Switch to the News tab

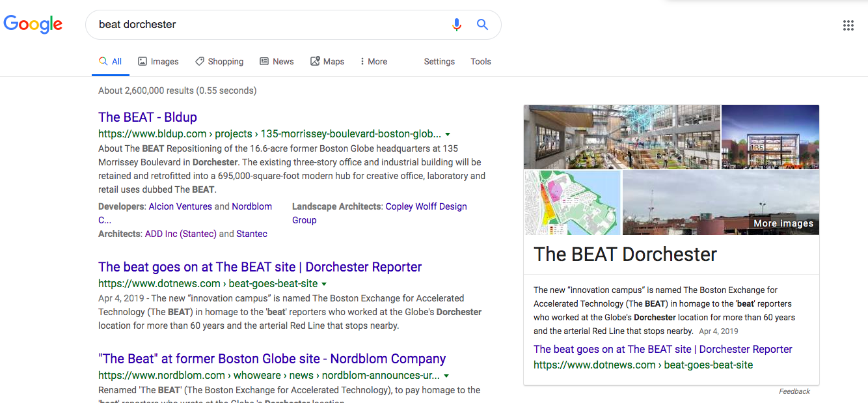click(277, 61)
